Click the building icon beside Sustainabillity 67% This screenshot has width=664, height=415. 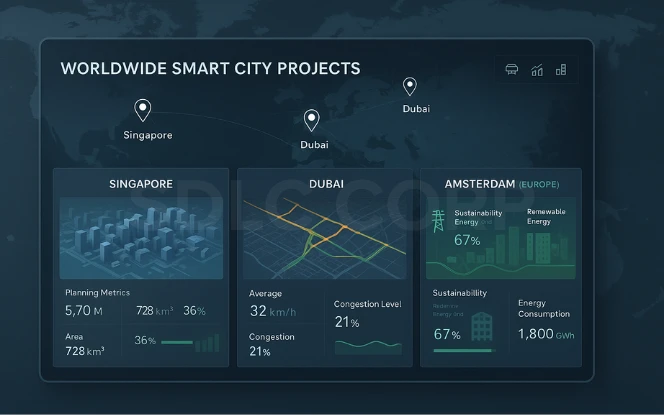coord(482,326)
